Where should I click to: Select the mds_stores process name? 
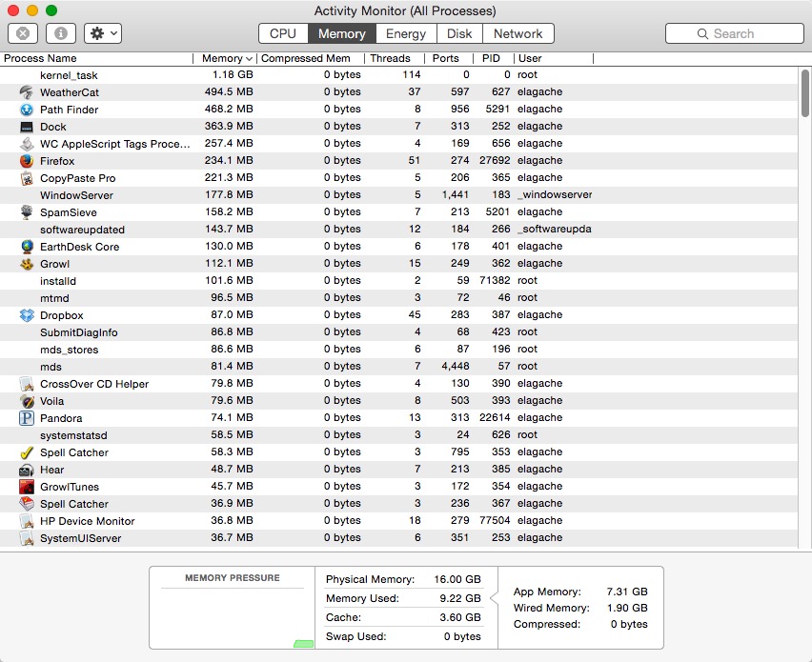[69, 350]
